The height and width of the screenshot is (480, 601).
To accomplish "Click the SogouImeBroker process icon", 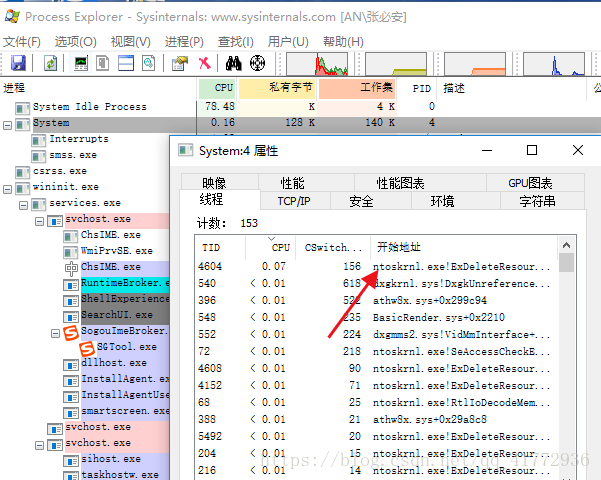I will pyautogui.click(x=71, y=332).
